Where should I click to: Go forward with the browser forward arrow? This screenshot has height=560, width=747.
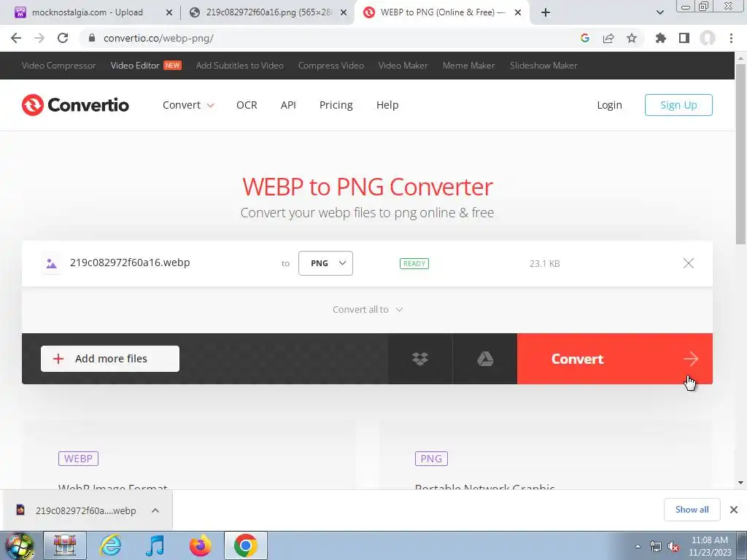tap(39, 38)
